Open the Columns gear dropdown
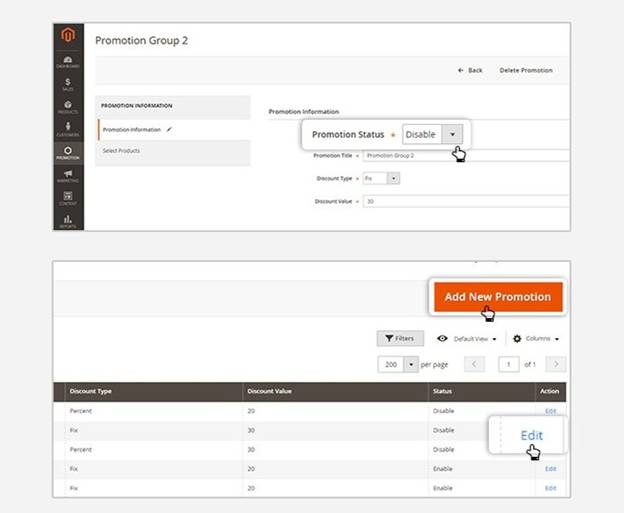 (x=537, y=339)
